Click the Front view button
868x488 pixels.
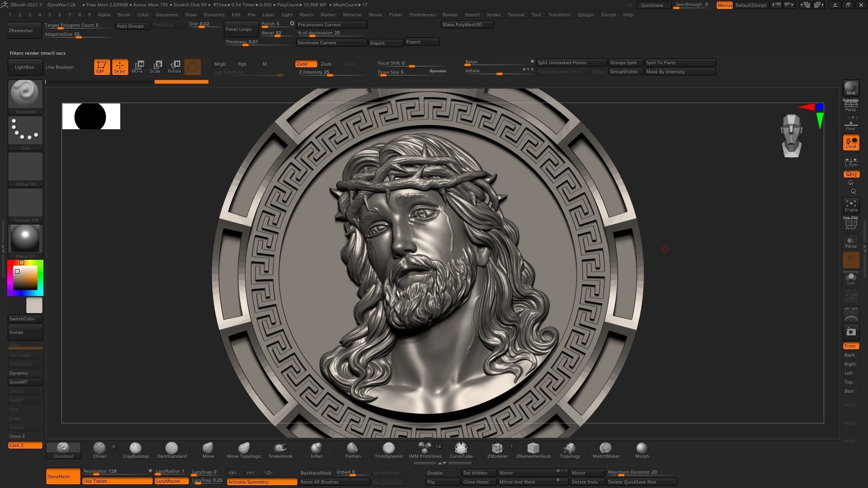click(851, 346)
